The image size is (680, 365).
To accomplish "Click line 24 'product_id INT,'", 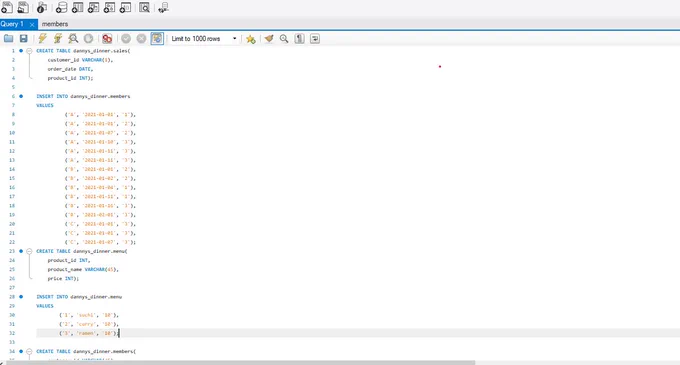I will pyautogui.click(x=69, y=260).
